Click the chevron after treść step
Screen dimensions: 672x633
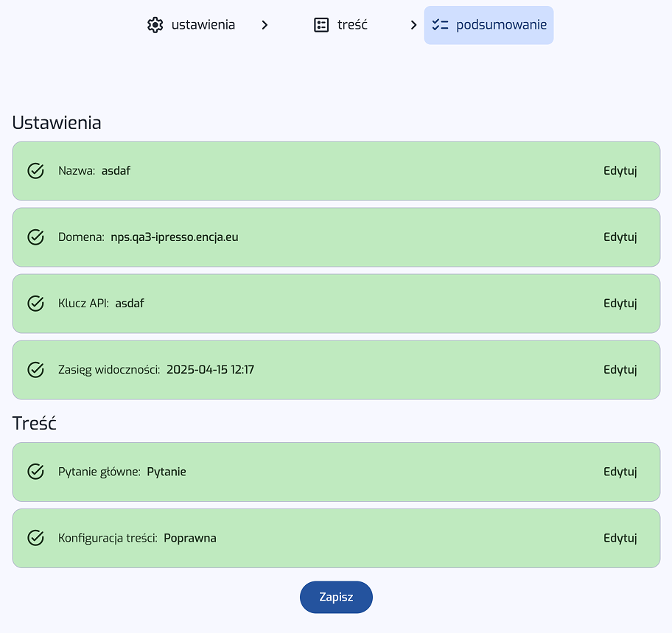pos(413,25)
